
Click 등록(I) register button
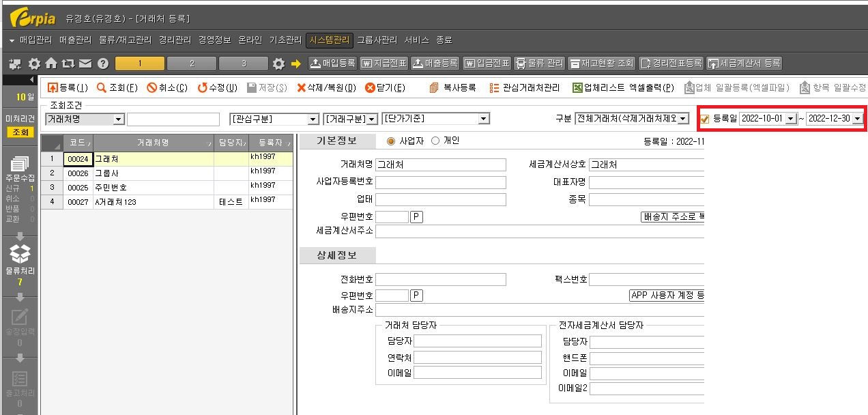point(68,87)
